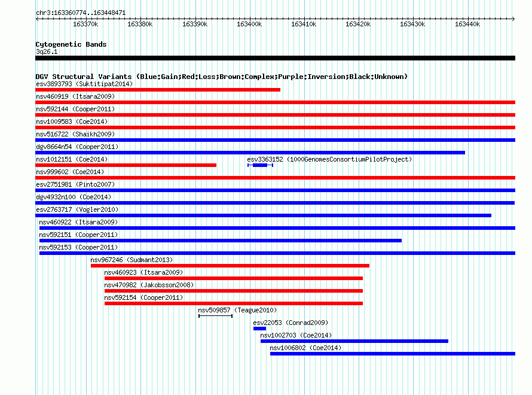Open nsv1012151 (Coe2014) variant label

click(72, 159)
